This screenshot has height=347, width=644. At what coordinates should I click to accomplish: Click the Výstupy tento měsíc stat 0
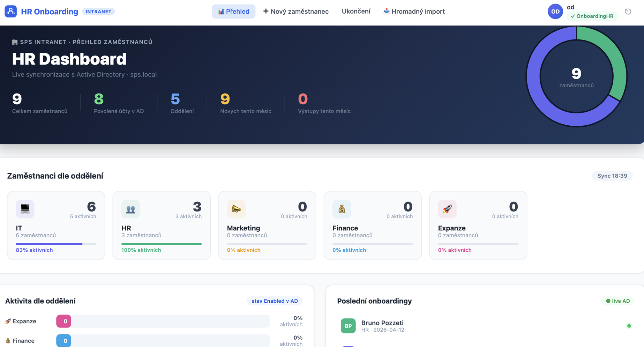pyautogui.click(x=324, y=103)
